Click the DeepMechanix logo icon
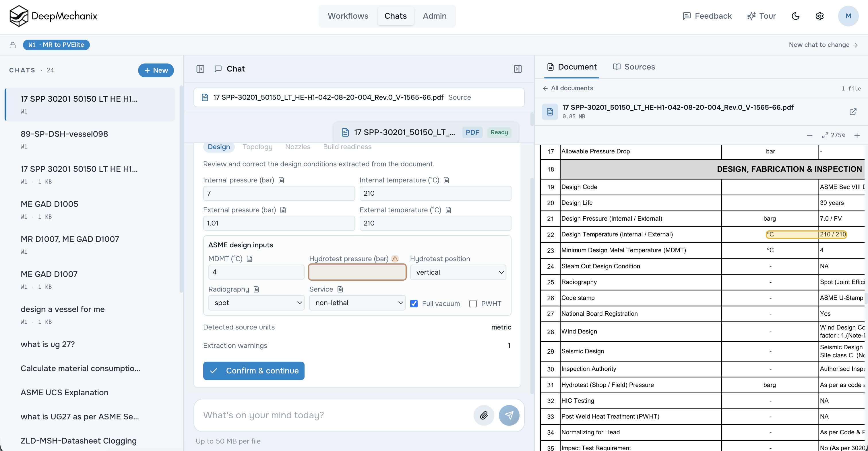Screen dimensions: 868x451 click(19, 16)
